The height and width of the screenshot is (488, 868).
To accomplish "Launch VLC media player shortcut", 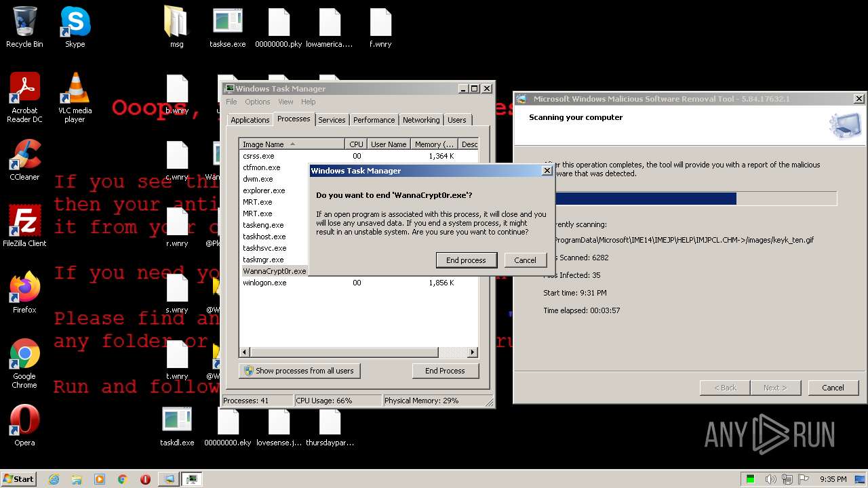I will tap(75, 98).
